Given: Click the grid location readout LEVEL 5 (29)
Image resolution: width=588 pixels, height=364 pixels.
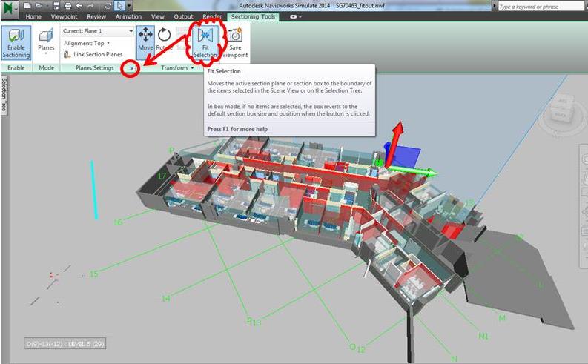Looking at the screenshot, I should [x=65, y=343].
